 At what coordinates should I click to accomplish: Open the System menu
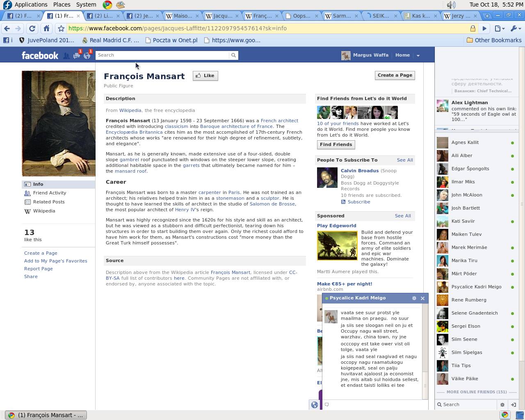pyautogui.click(x=86, y=5)
